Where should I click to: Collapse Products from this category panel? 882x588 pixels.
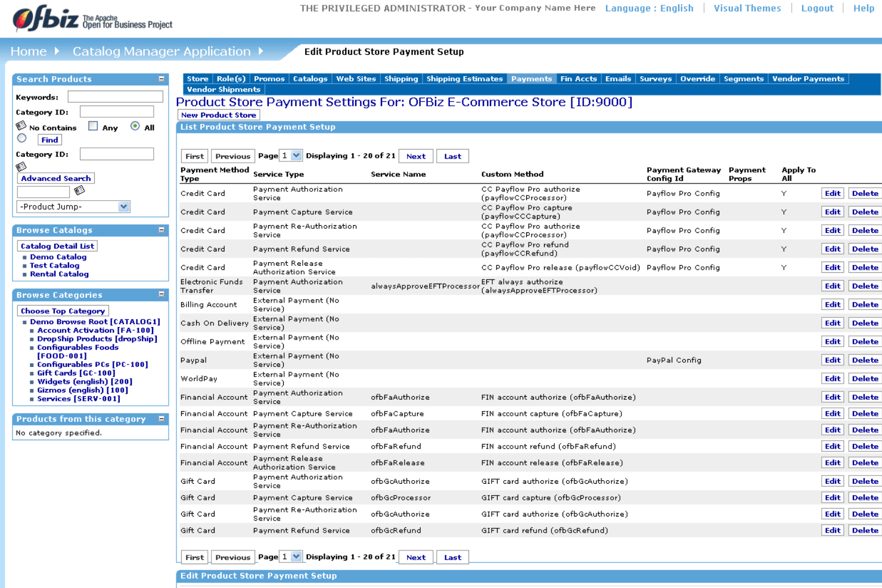pos(162,419)
